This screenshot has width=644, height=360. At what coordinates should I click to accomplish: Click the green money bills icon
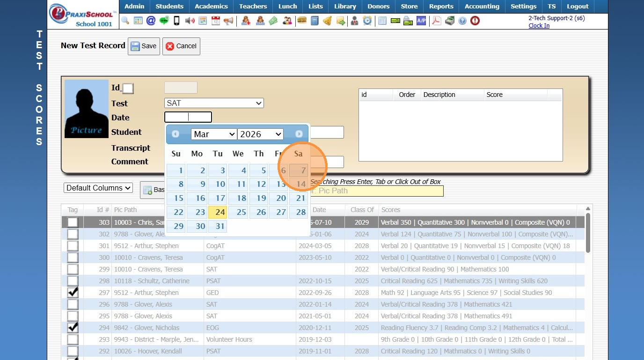coord(273,21)
